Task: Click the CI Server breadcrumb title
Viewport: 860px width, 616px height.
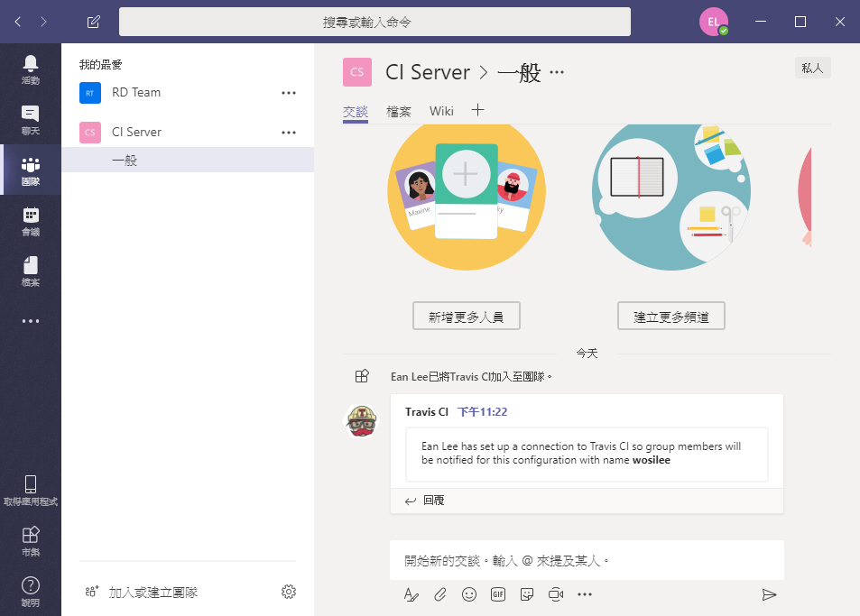Action: point(428,72)
